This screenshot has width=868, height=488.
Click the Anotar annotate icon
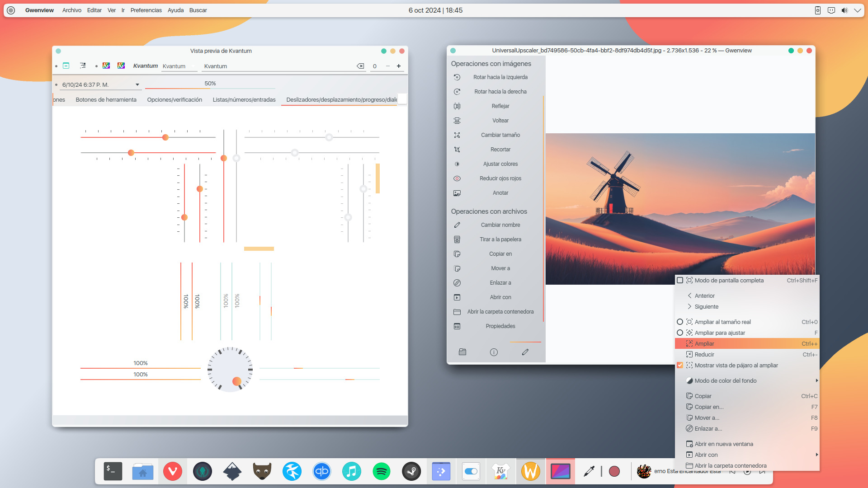click(457, 193)
